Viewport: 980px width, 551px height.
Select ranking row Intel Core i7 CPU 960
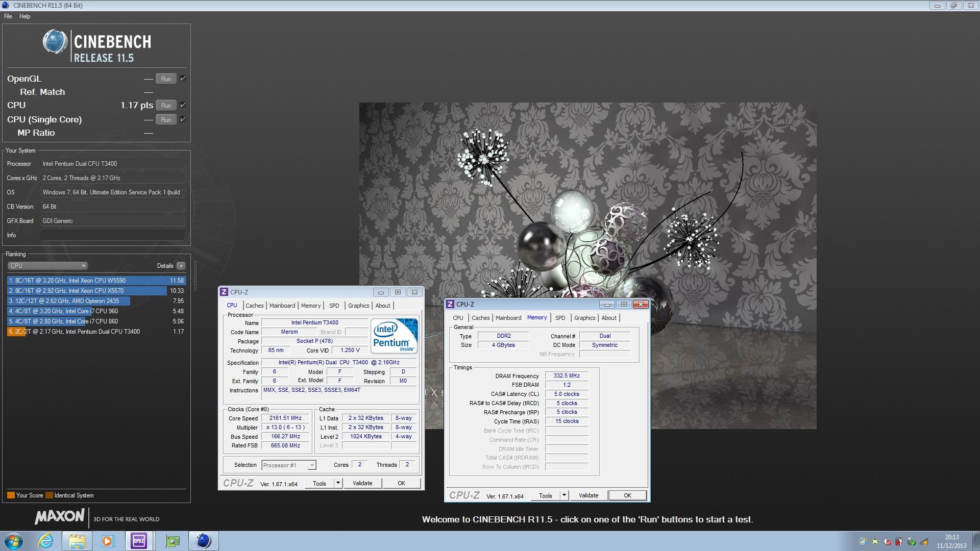click(96, 311)
